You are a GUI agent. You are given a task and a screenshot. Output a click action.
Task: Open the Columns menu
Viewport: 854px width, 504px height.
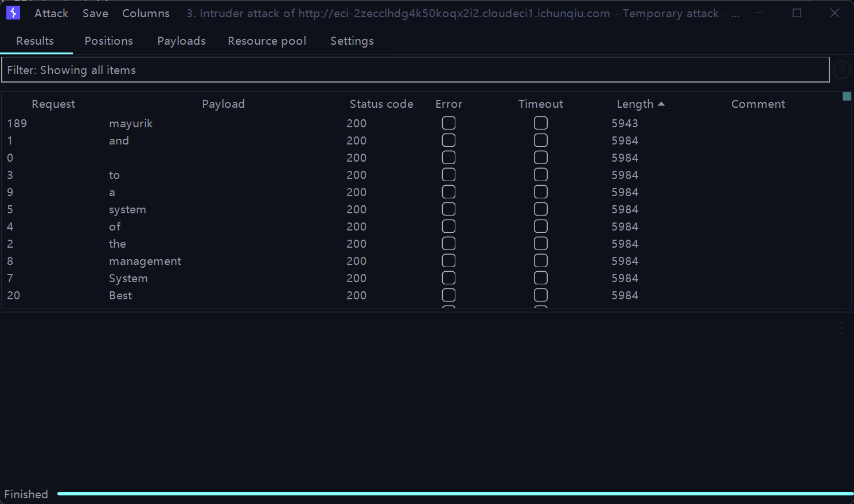[146, 13]
